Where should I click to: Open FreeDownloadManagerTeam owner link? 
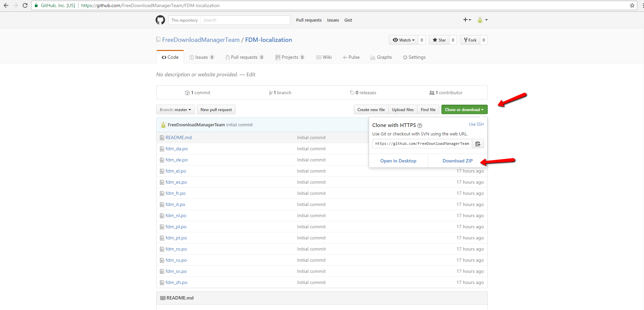201,40
